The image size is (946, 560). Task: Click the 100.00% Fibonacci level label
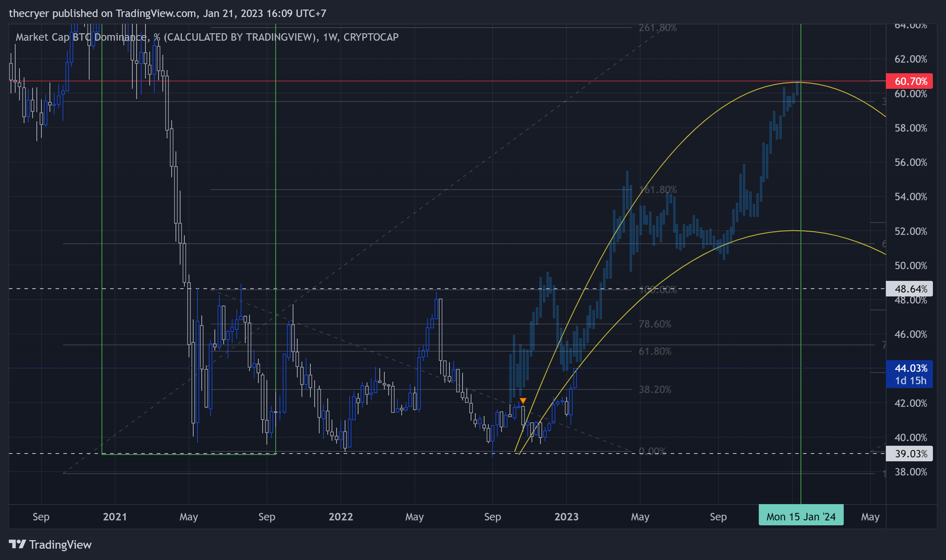[658, 290]
